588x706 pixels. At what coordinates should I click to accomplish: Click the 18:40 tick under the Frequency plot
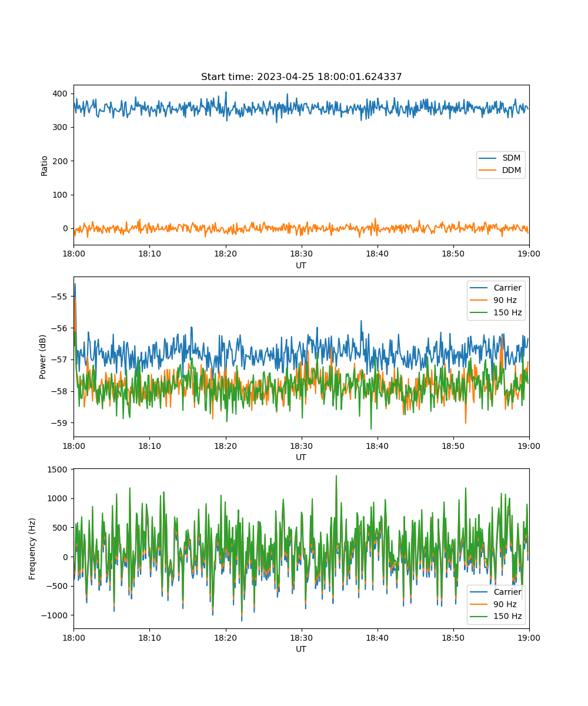pos(377,637)
